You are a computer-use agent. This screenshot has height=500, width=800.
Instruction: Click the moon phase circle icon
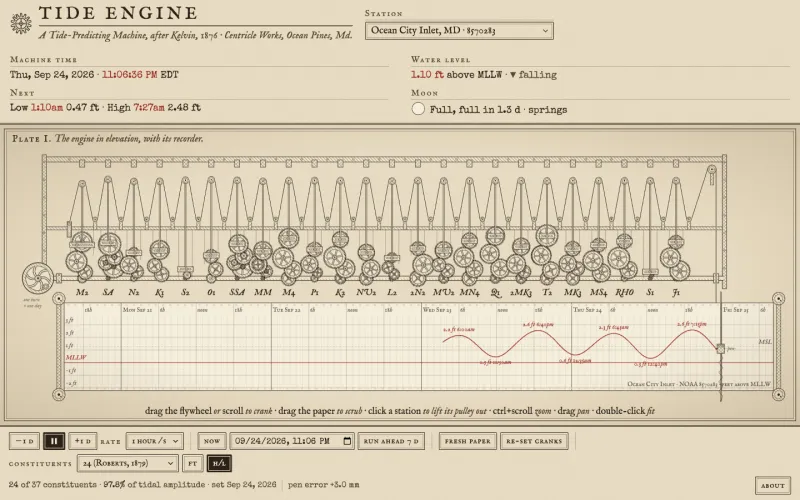pyautogui.click(x=418, y=109)
